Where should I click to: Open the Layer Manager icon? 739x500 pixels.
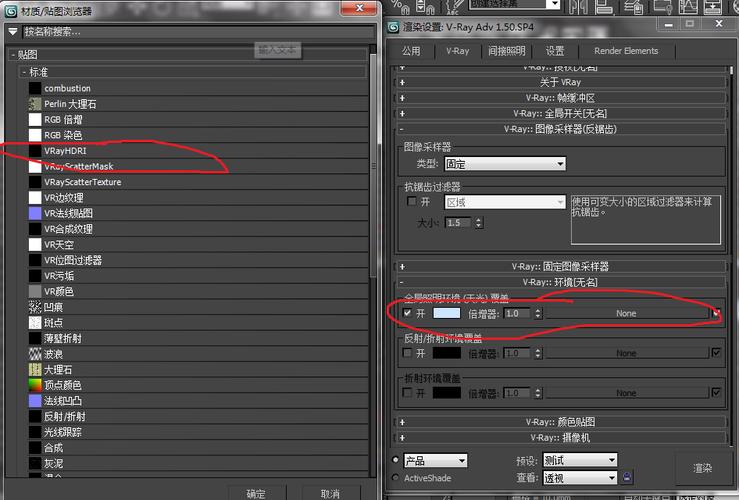[633, 6]
